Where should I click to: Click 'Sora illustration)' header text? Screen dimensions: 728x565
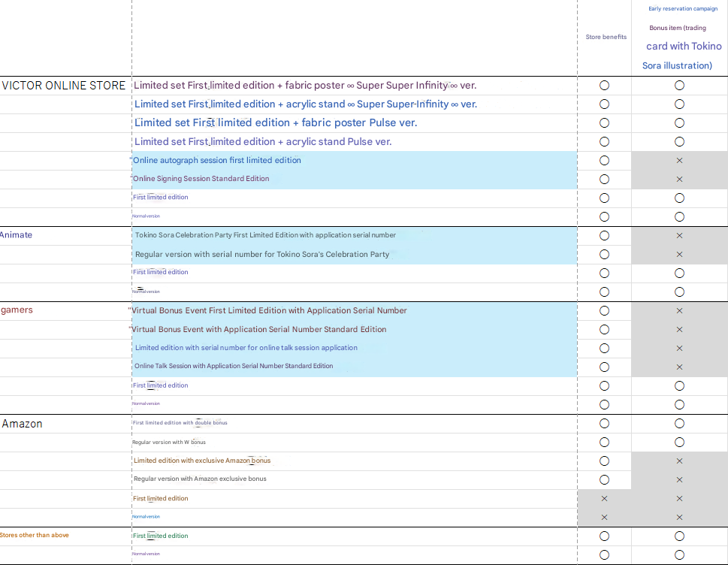[x=677, y=65]
